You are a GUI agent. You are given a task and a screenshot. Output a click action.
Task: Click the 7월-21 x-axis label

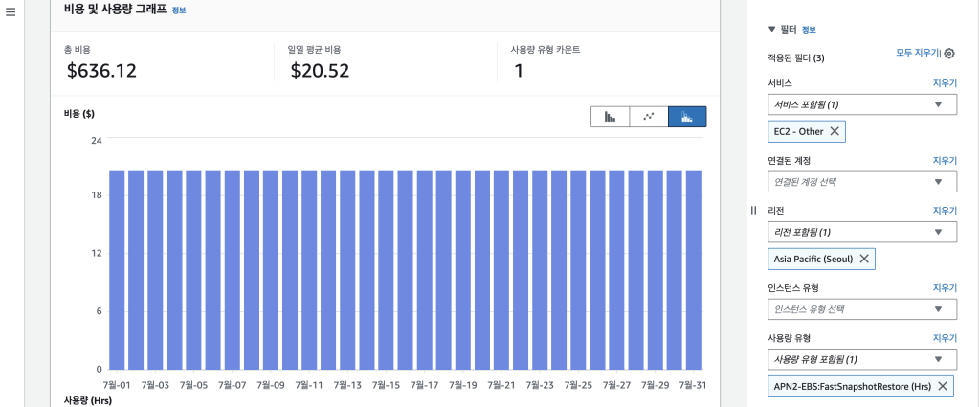click(501, 385)
